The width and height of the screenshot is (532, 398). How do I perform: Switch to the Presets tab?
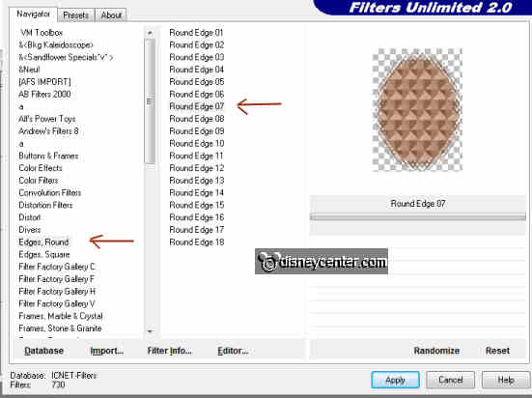tap(75, 15)
